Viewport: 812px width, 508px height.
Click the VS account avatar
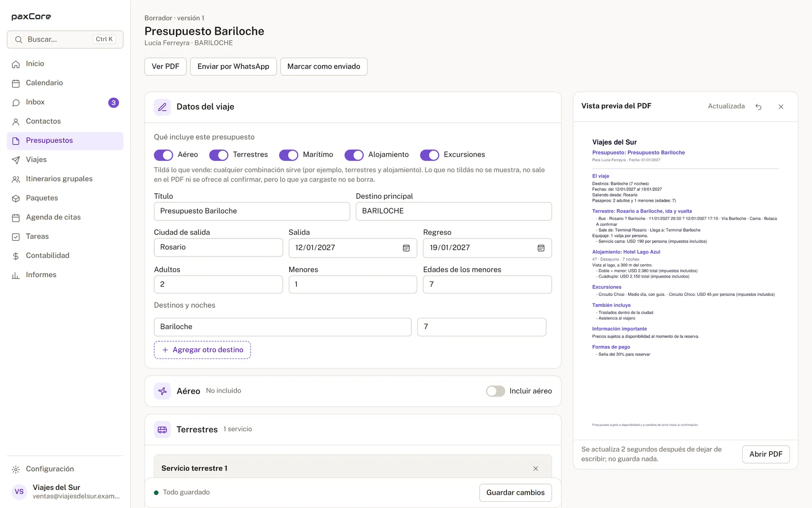click(19, 491)
